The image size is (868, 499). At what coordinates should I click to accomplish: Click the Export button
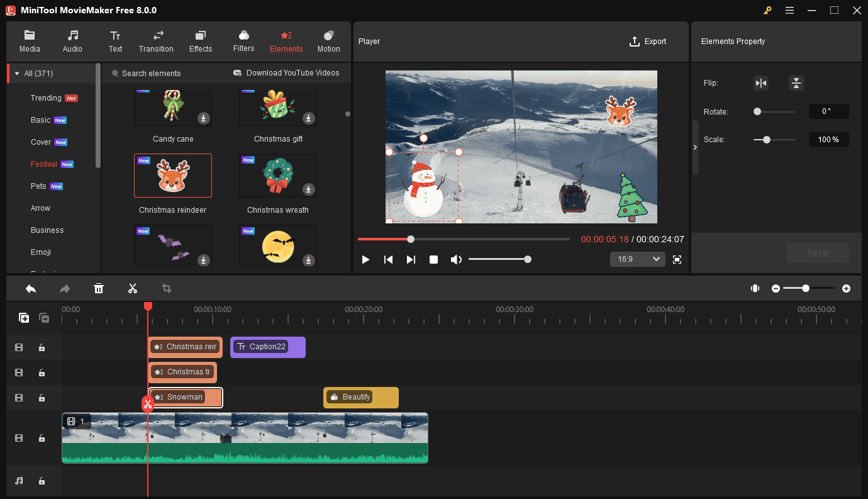[648, 42]
